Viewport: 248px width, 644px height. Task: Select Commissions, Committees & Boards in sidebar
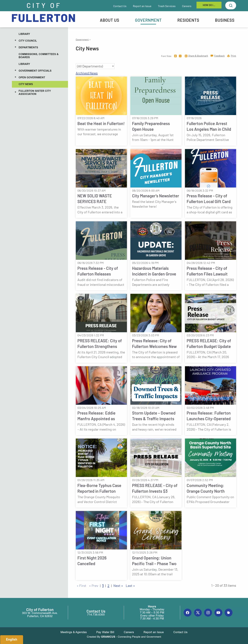coord(38,56)
